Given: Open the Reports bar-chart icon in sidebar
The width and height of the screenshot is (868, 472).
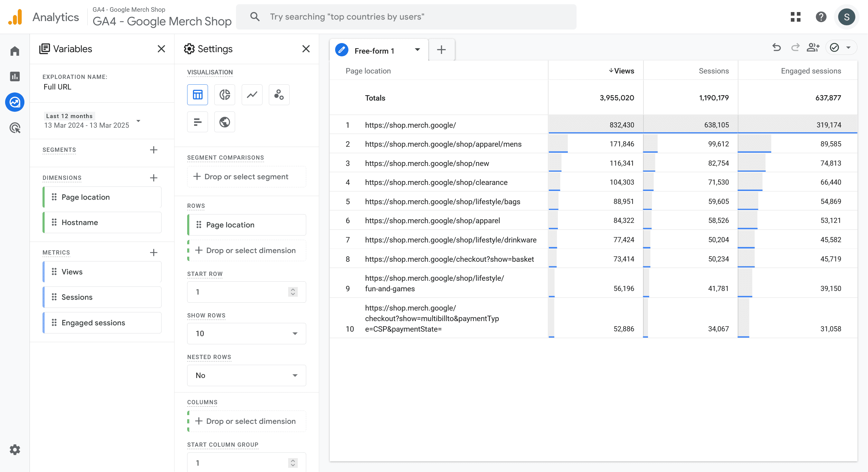Looking at the screenshot, I should (15, 77).
